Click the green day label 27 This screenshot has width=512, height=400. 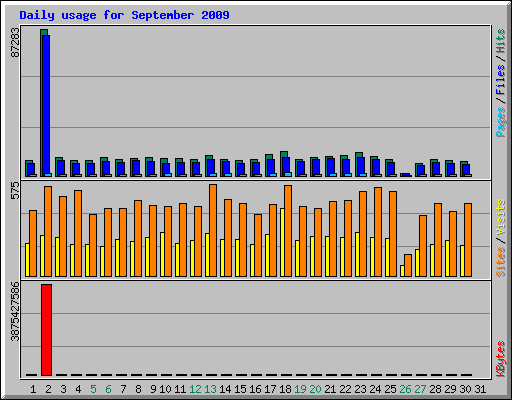point(420,389)
